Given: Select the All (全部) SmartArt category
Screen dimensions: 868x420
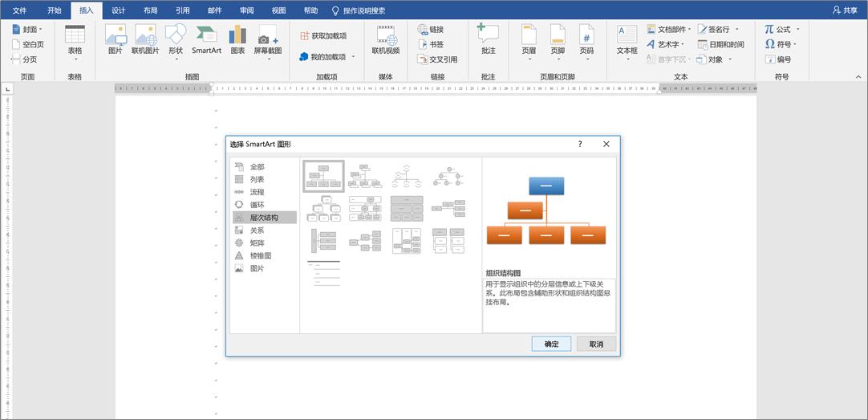Looking at the screenshot, I should click(265, 167).
